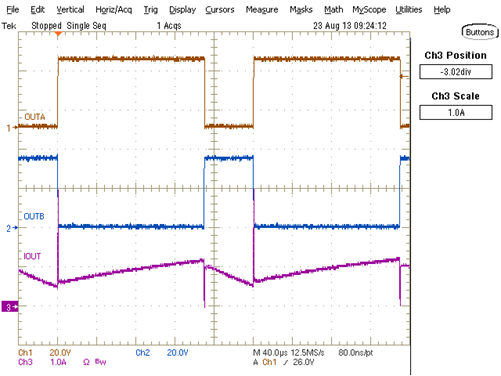Click the Tek logo text
The image size is (501, 376).
point(9,26)
